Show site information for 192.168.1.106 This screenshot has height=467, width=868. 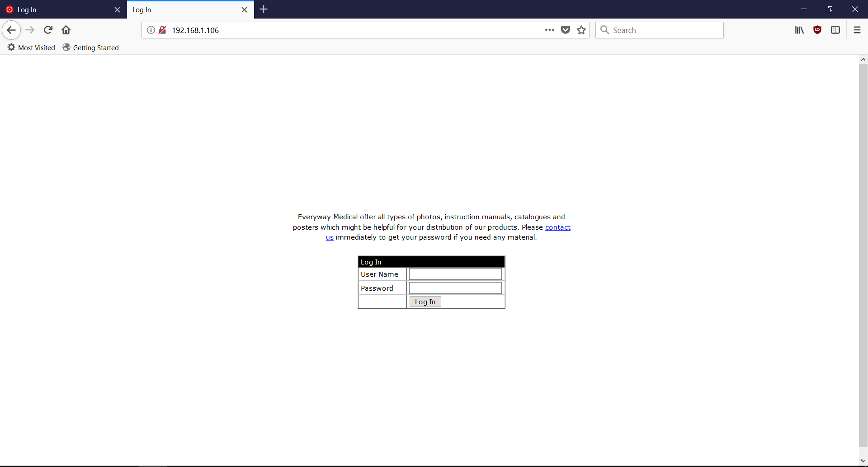pos(151,30)
